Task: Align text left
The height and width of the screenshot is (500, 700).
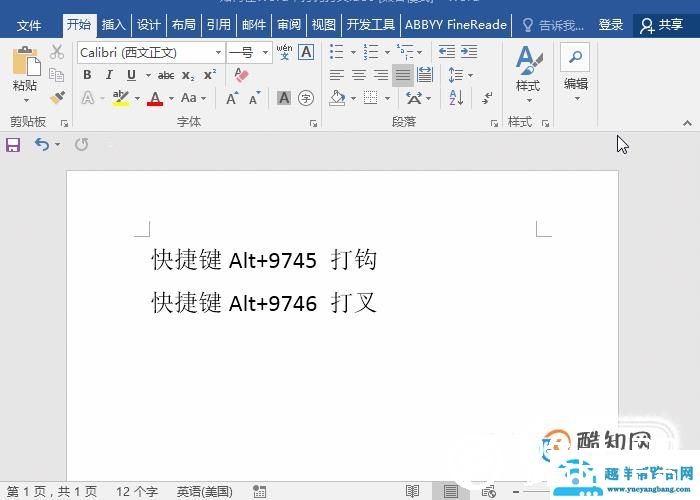Action: point(337,75)
